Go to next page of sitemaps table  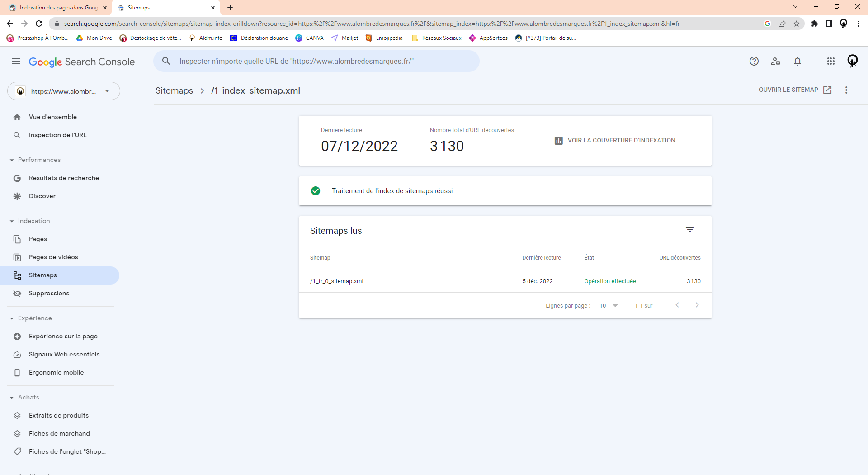tap(697, 305)
